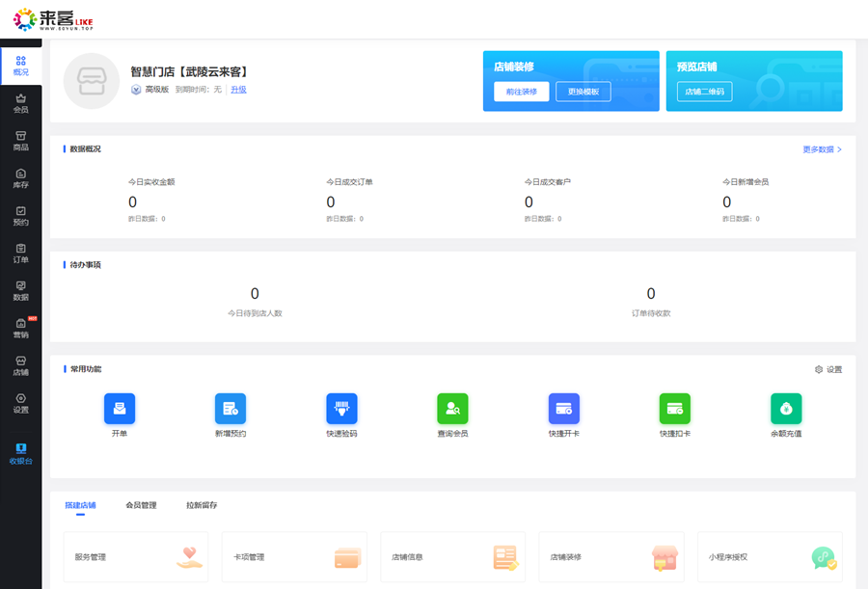Navigate to 营销 sidebar item

pyautogui.click(x=20, y=328)
